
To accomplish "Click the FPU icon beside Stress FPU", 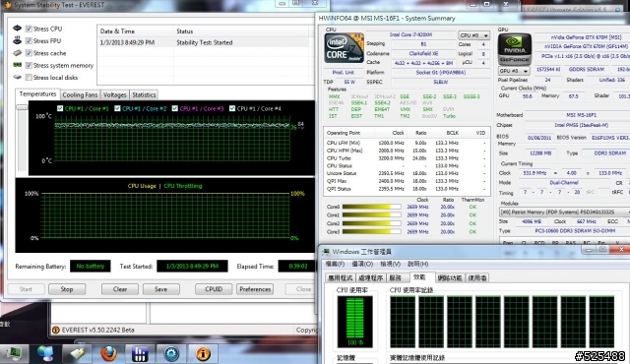I will pos(17,40).
